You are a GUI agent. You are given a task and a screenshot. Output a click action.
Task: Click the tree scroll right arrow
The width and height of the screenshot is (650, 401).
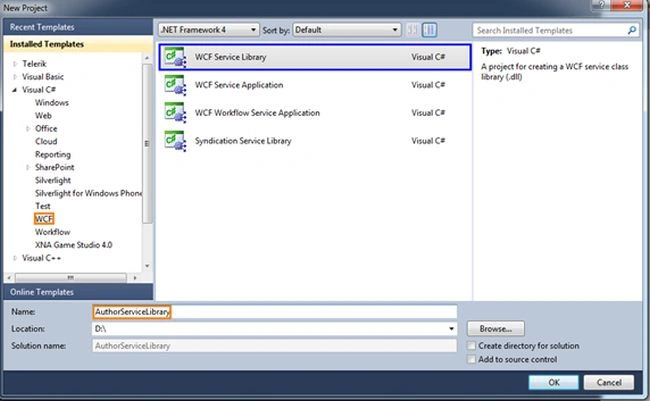coord(135,277)
